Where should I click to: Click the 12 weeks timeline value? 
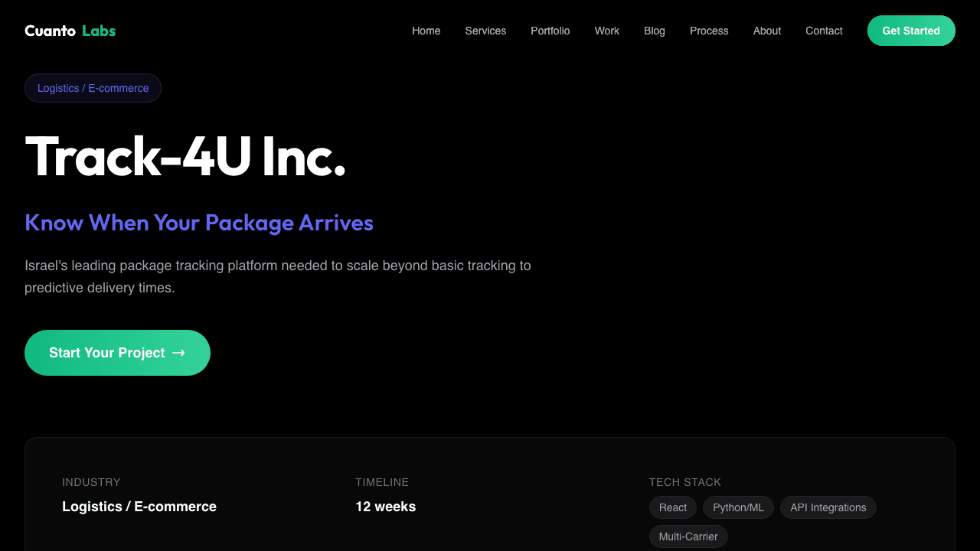(385, 507)
